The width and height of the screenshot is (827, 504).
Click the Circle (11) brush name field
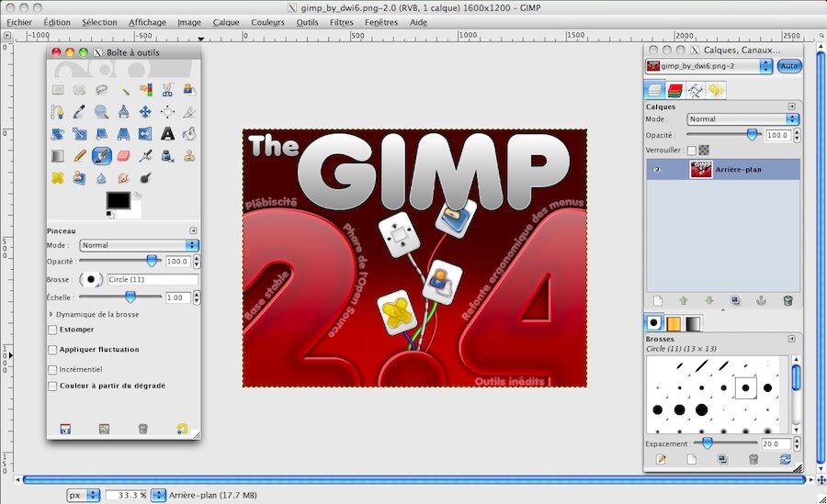(x=153, y=279)
